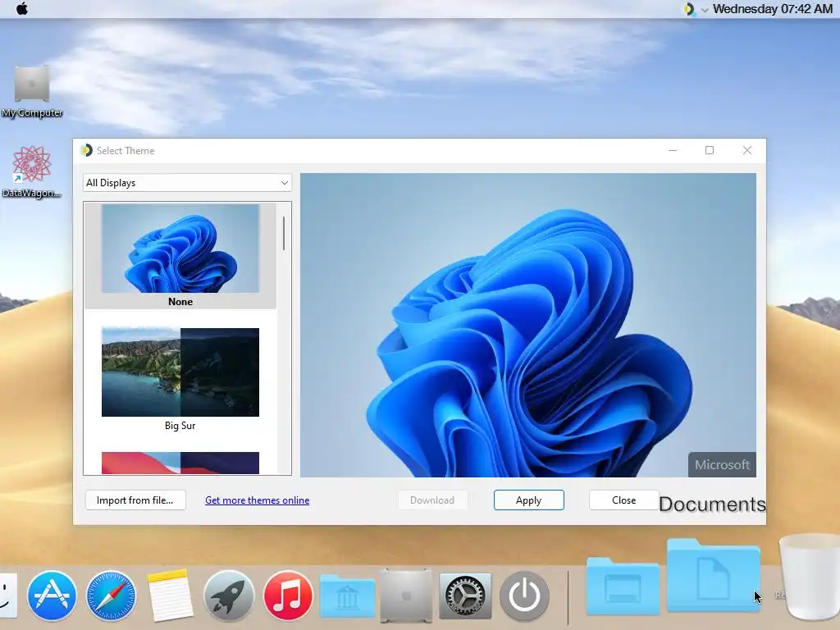Launch the Music app from dock
This screenshot has width=840, height=630.
[x=288, y=596]
